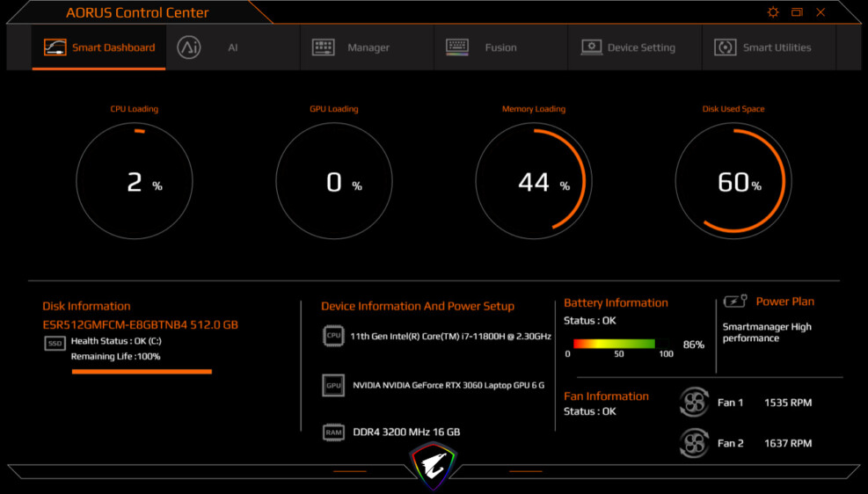Click the Device Information And Power Setup heading
Image resolution: width=868 pixels, height=494 pixels.
[418, 306]
